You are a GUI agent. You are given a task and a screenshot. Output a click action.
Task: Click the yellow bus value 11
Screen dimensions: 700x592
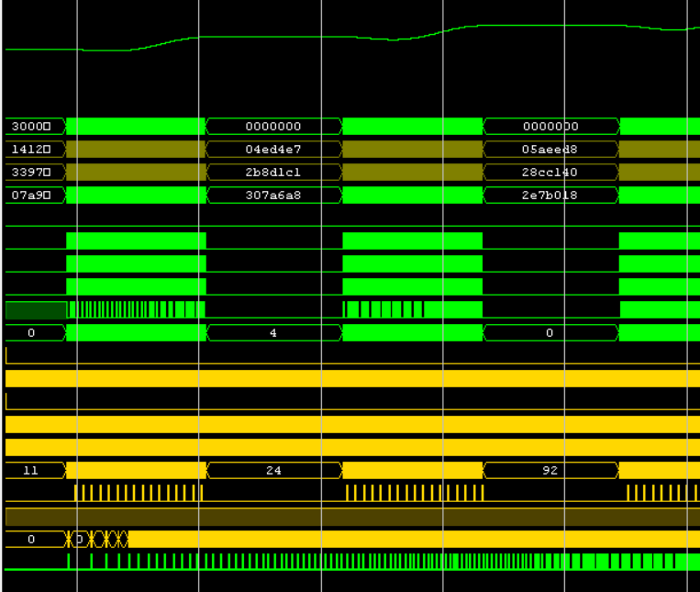click(31, 471)
